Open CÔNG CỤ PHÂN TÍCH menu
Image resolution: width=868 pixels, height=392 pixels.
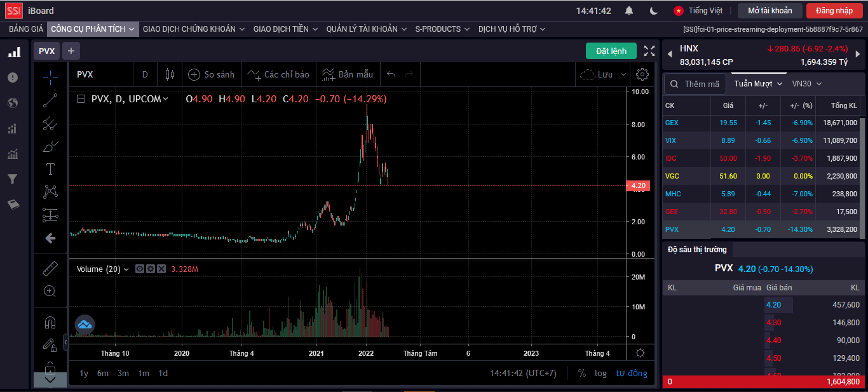[93, 29]
